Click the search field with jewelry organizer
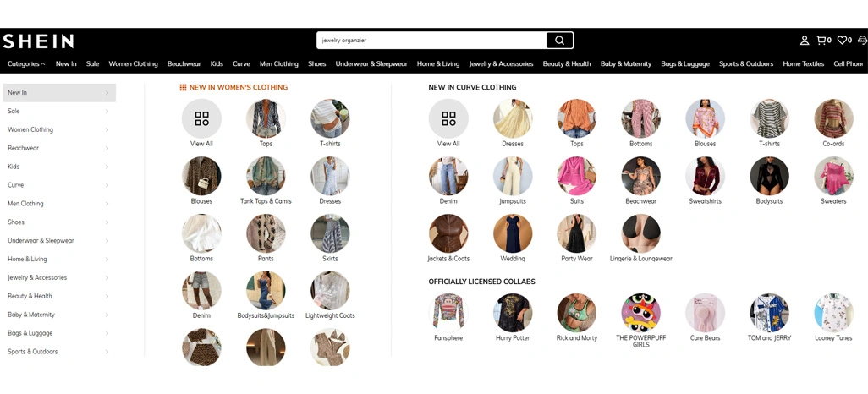Viewport: 868px width, 394px height. pyautogui.click(x=431, y=41)
